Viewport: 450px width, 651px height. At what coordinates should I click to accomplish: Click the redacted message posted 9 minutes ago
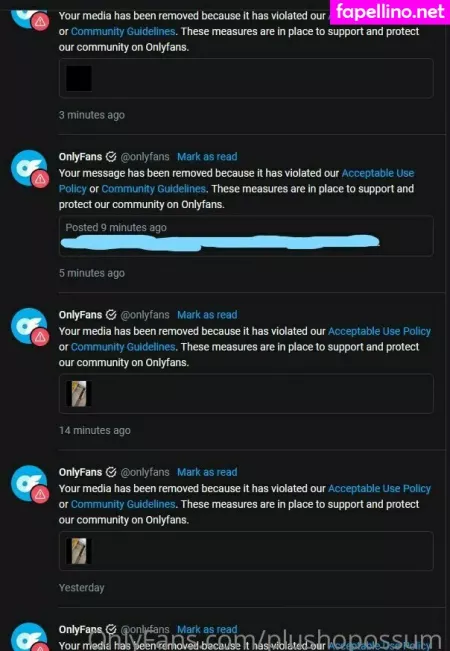click(220, 242)
